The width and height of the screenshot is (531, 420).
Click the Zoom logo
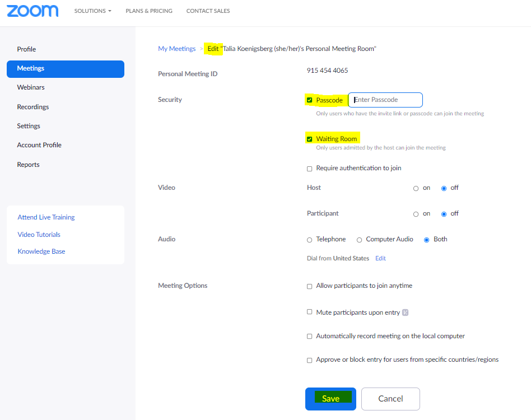click(32, 11)
